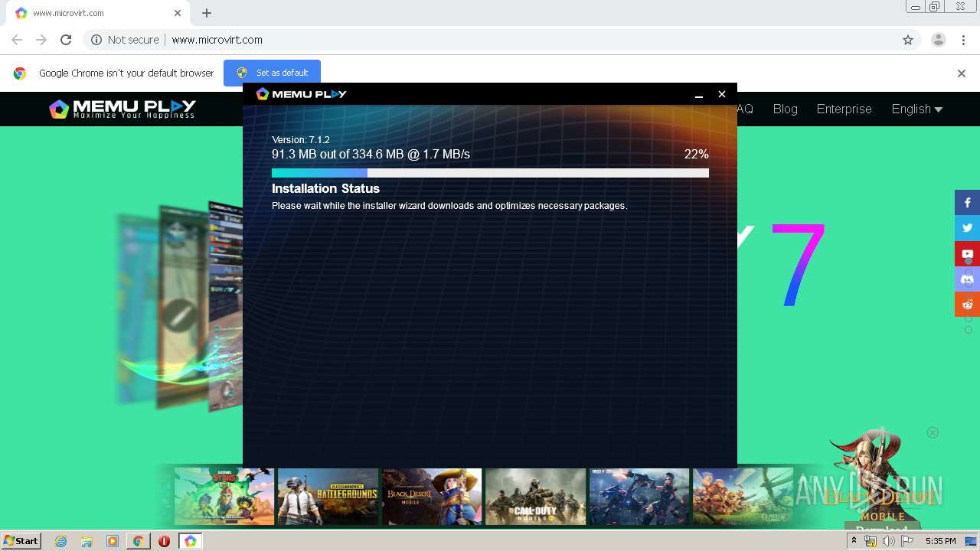Open the Enterprise menu link

coord(844,109)
